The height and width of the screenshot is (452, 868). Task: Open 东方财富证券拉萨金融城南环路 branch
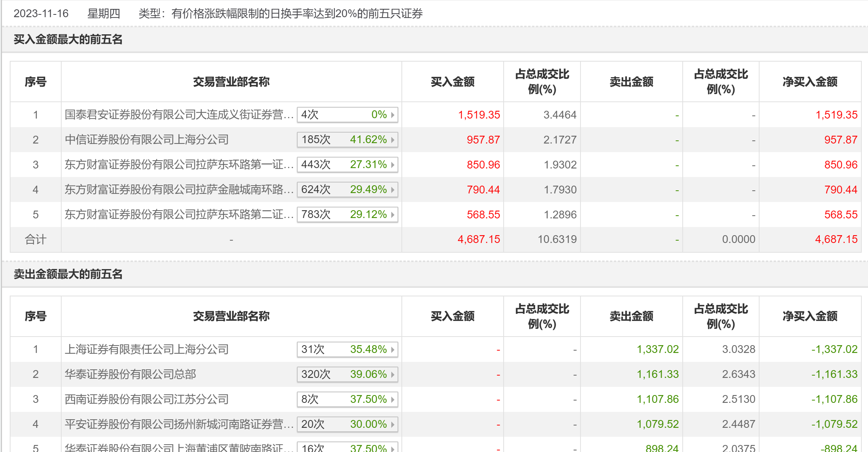coord(179,190)
